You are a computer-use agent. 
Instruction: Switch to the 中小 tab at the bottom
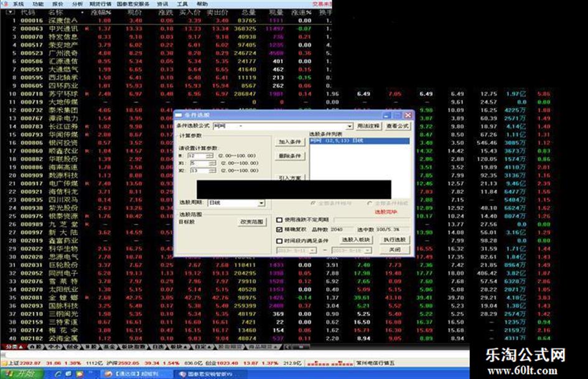click(54, 347)
